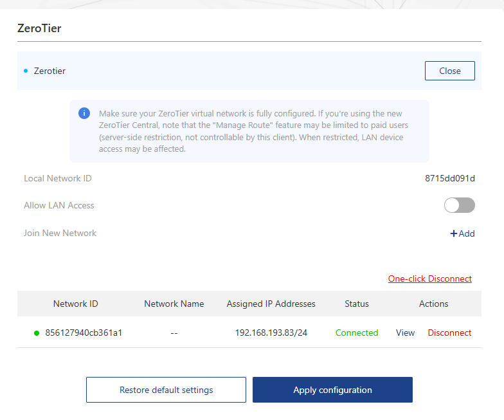Click the Network Name column header
The height and width of the screenshot is (420, 504).
174,304
